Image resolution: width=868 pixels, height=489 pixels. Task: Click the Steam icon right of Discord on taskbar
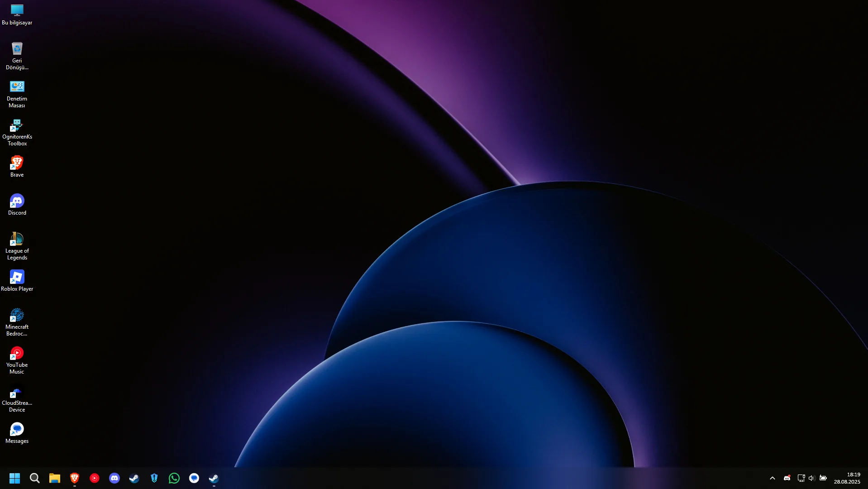coord(134,478)
